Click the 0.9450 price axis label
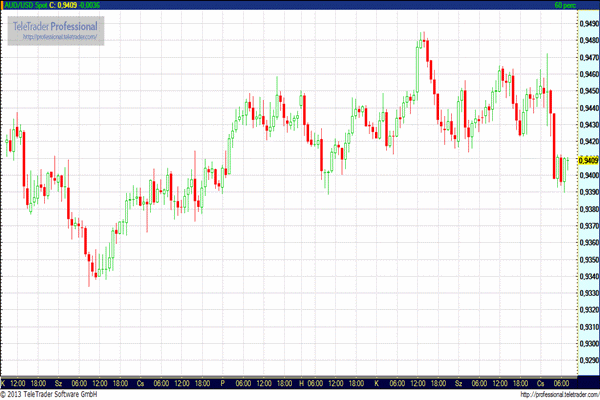The height and width of the screenshot is (400, 600). pos(587,91)
